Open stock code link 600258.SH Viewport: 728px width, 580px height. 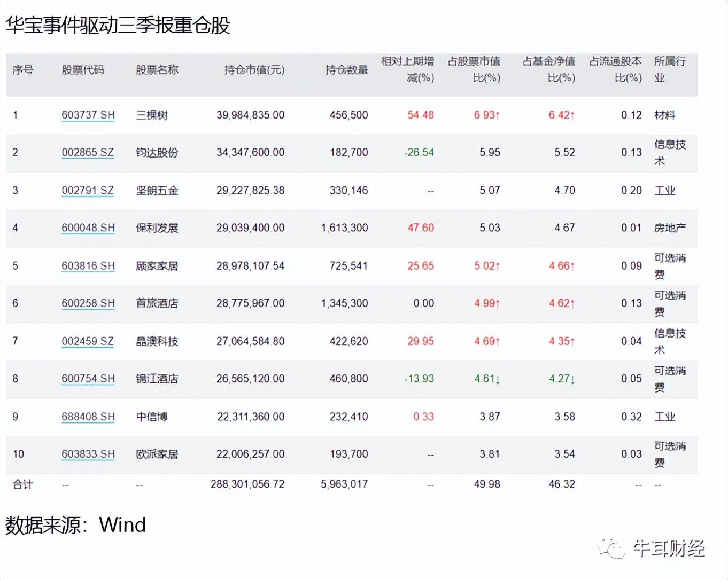click(88, 303)
